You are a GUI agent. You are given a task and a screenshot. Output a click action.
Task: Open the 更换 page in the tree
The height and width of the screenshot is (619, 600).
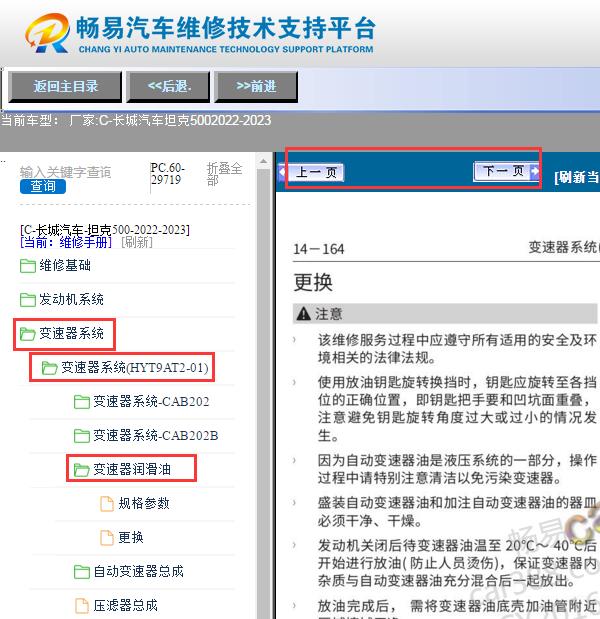[x=131, y=537]
